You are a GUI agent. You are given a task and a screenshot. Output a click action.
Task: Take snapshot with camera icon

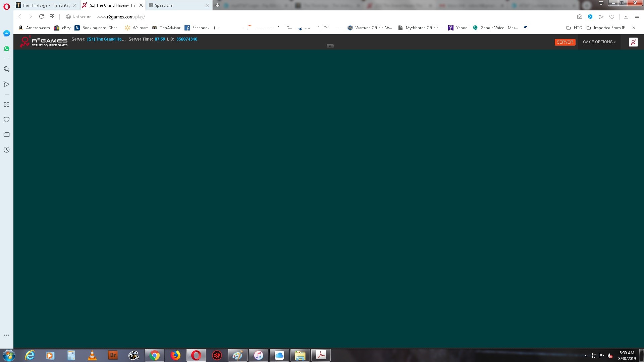click(579, 17)
